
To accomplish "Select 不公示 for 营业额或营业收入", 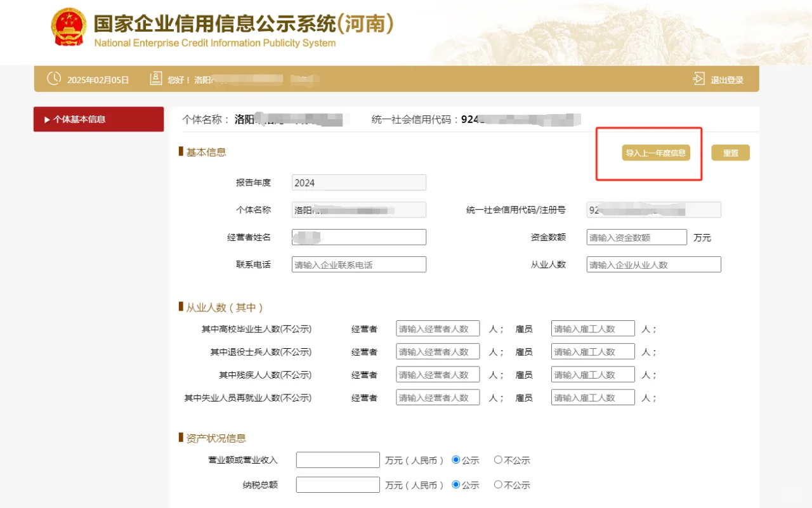I will (498, 460).
